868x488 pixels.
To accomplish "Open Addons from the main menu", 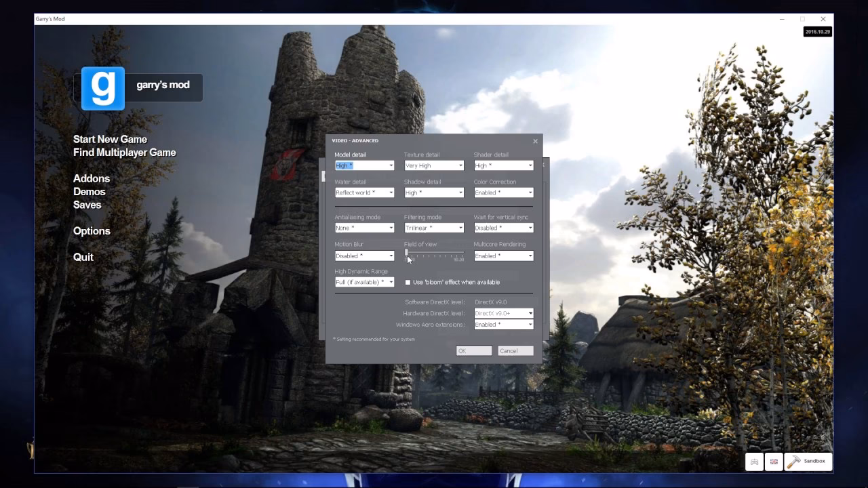I will (x=92, y=178).
